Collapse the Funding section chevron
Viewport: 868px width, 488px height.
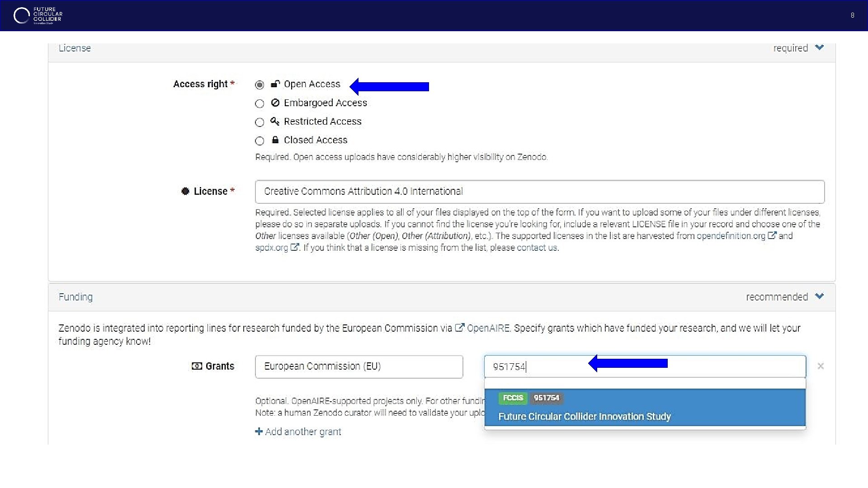[819, 296]
